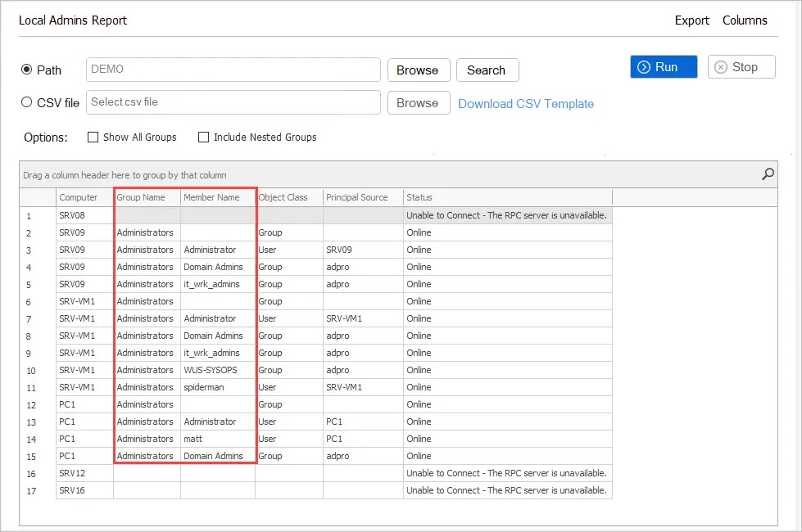The height and width of the screenshot is (532, 802).
Task: Select the Status column header
Action: tap(420, 197)
